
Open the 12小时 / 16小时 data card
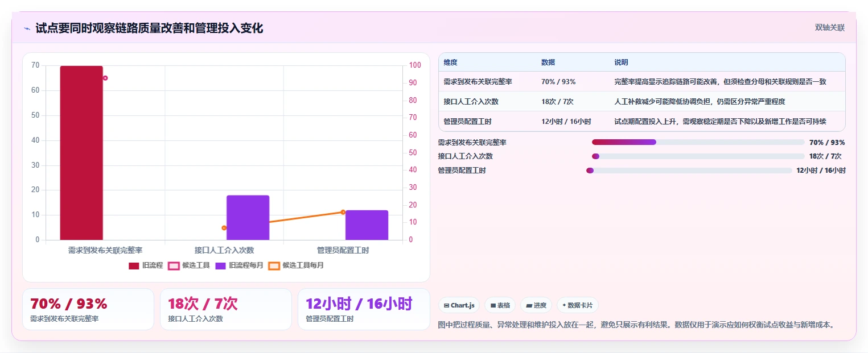coord(364,309)
